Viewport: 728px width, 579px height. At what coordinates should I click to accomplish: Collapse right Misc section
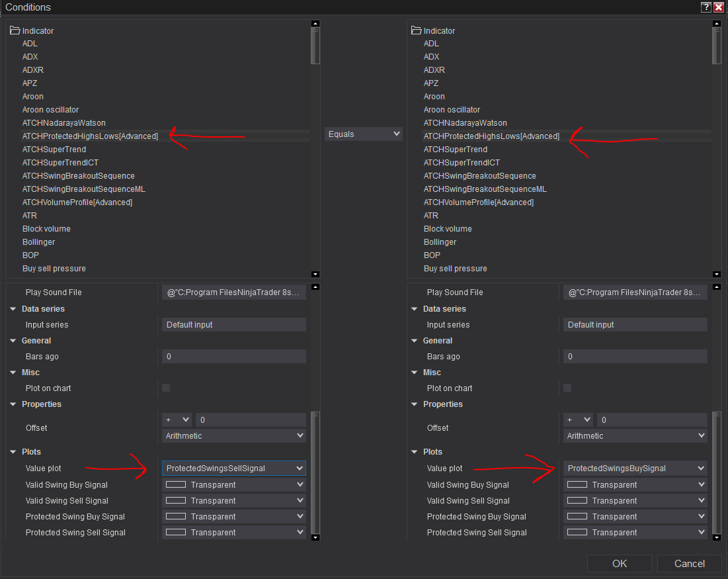pyautogui.click(x=414, y=372)
